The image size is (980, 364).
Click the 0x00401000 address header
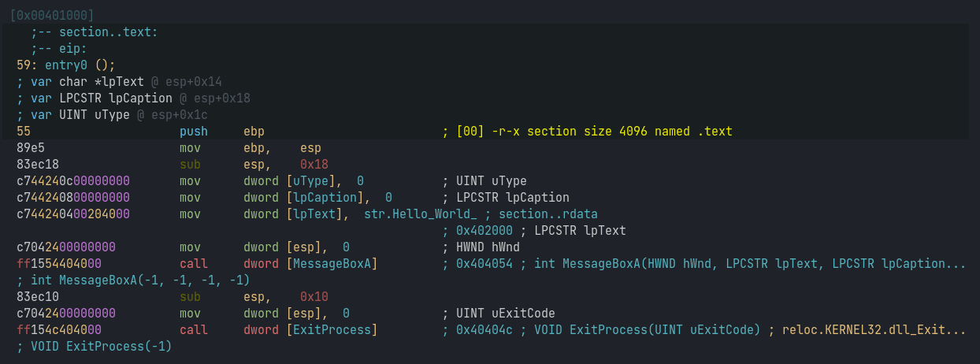52,15
